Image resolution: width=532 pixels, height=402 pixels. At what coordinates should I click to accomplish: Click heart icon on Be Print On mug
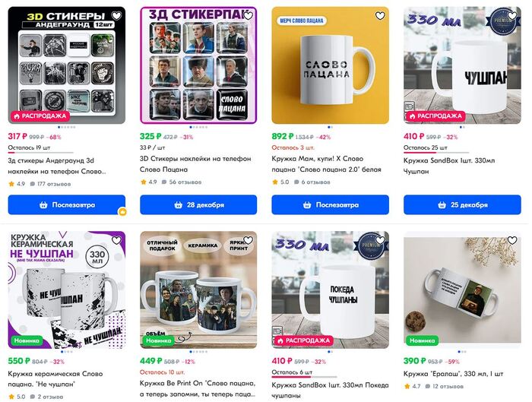pos(249,240)
